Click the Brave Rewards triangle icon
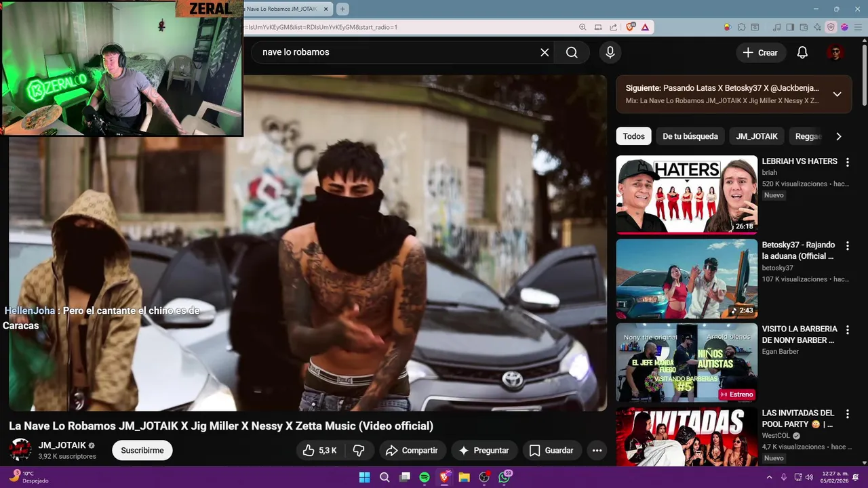Image resolution: width=868 pixels, height=488 pixels. [x=645, y=27]
